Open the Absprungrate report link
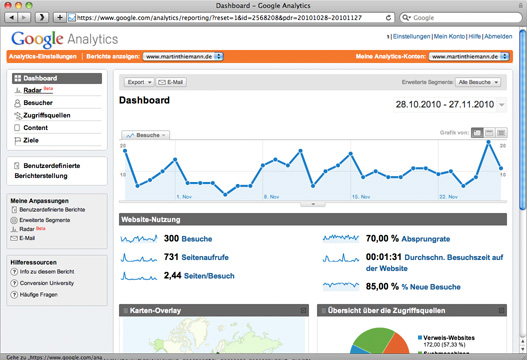Screen dimensions: 527x360 click(x=426, y=239)
